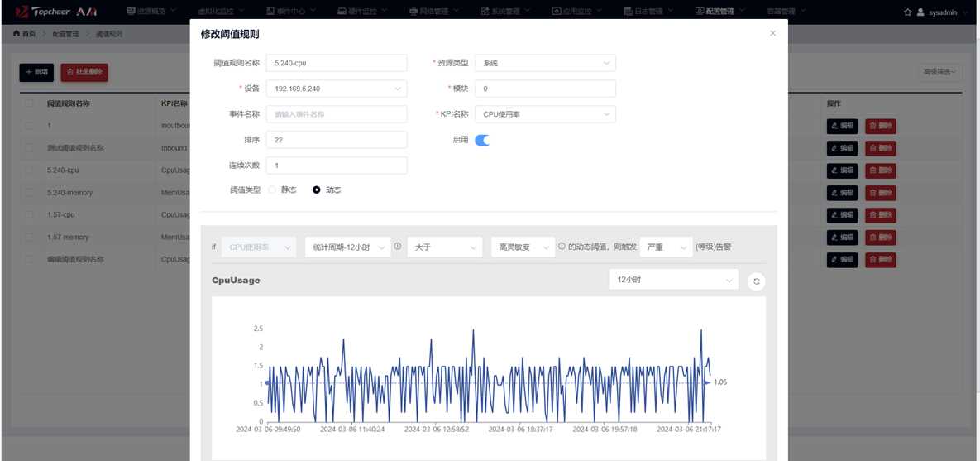Open the 事件中心 menu
This screenshot has height=461, width=980.
[290, 12]
